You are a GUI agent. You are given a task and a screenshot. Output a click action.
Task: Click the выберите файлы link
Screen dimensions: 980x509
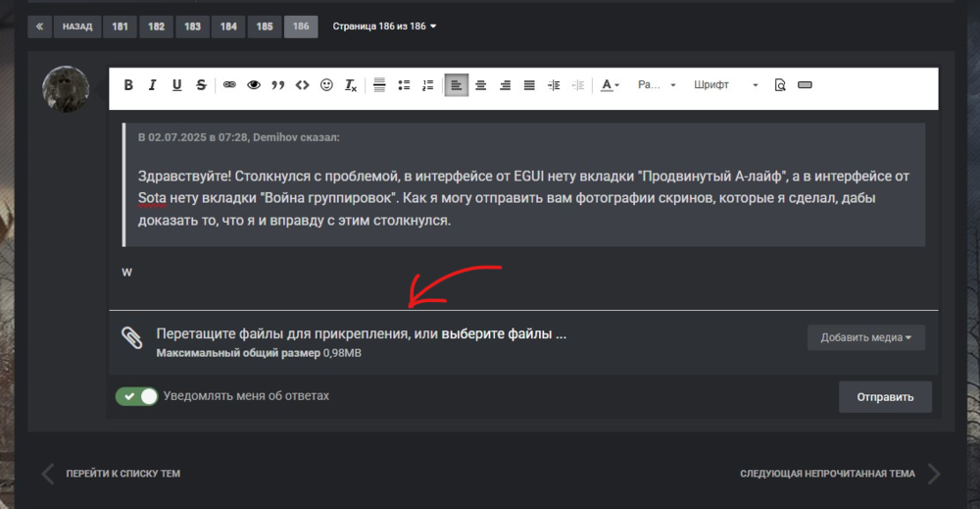(x=504, y=333)
